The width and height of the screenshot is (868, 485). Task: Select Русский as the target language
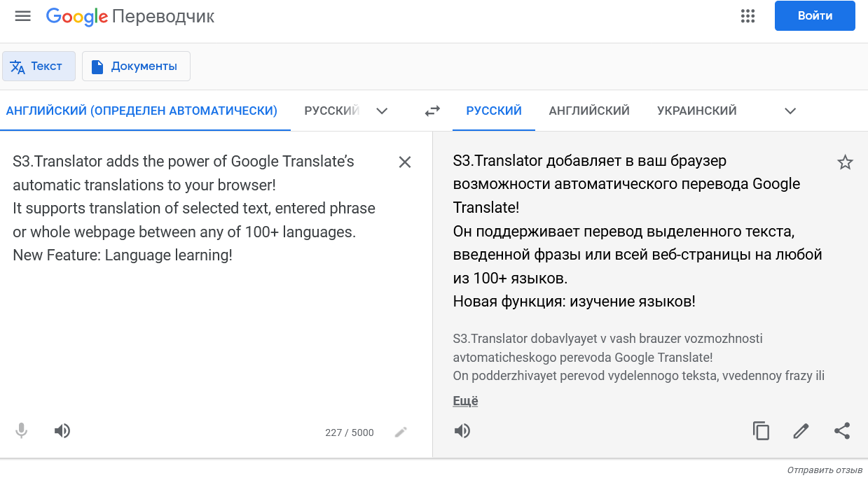494,111
